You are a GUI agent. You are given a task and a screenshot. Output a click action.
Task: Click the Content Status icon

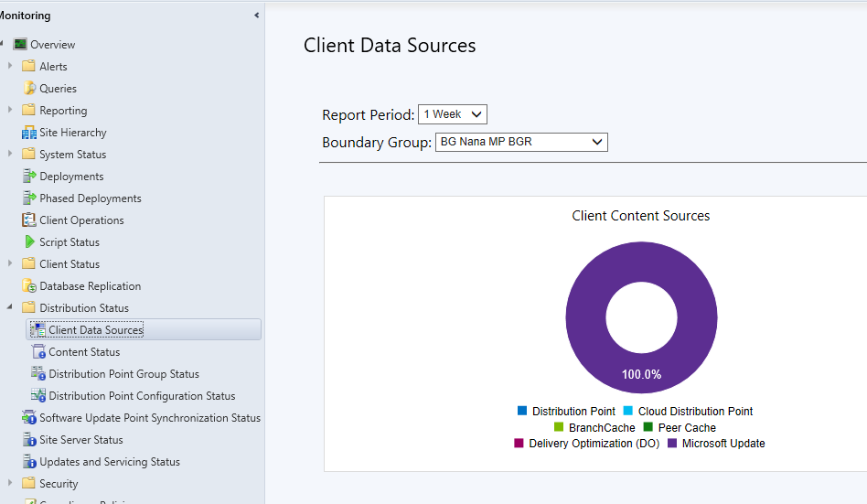tap(38, 352)
